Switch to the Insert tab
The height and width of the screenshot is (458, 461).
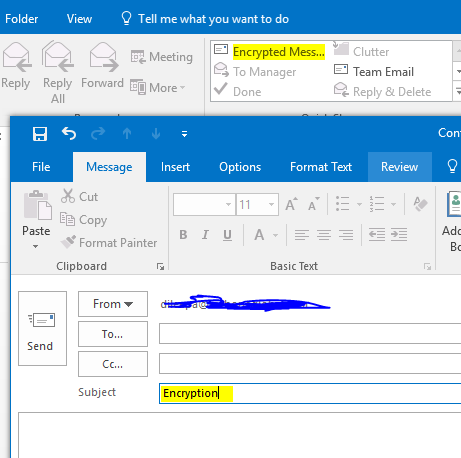(175, 167)
